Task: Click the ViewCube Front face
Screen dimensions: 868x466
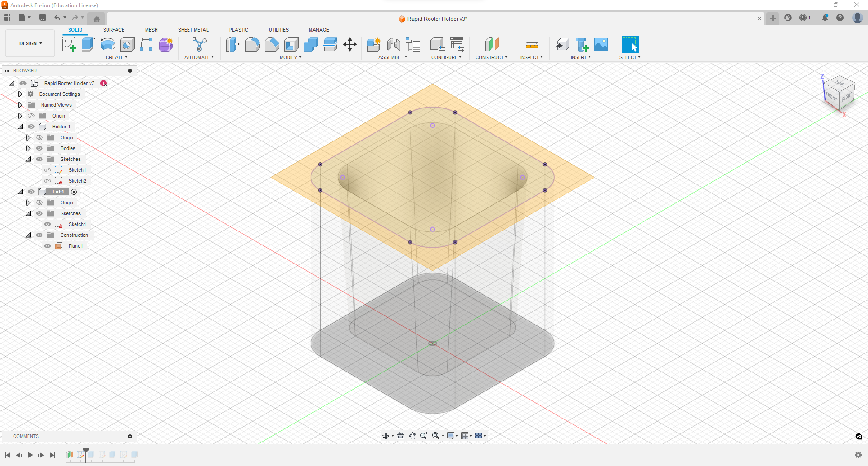Action: pos(831,96)
